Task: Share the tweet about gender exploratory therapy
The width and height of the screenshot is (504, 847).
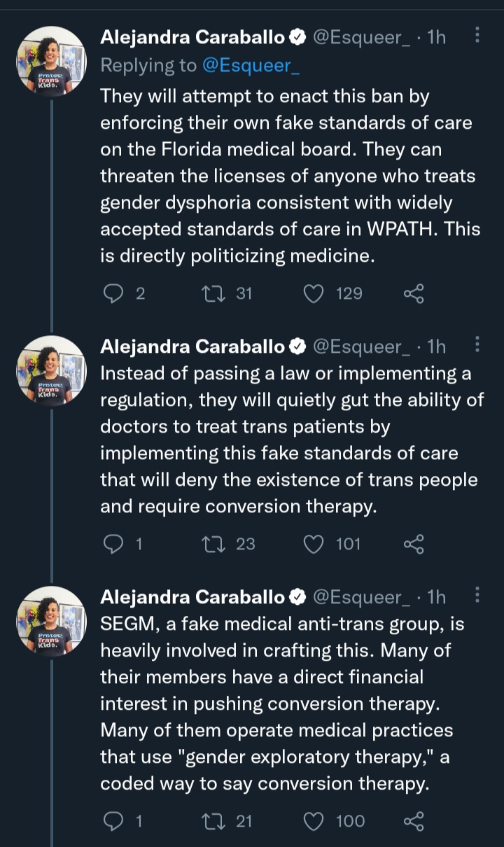Action: coord(414,820)
